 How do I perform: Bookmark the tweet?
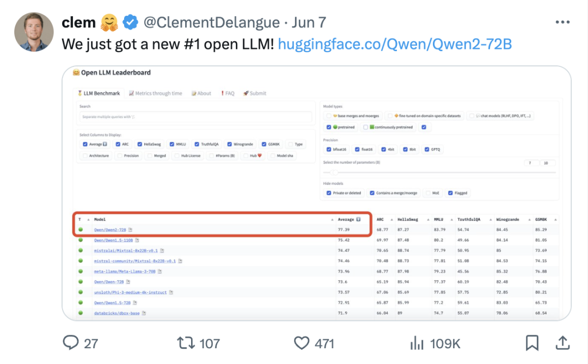[532, 343]
